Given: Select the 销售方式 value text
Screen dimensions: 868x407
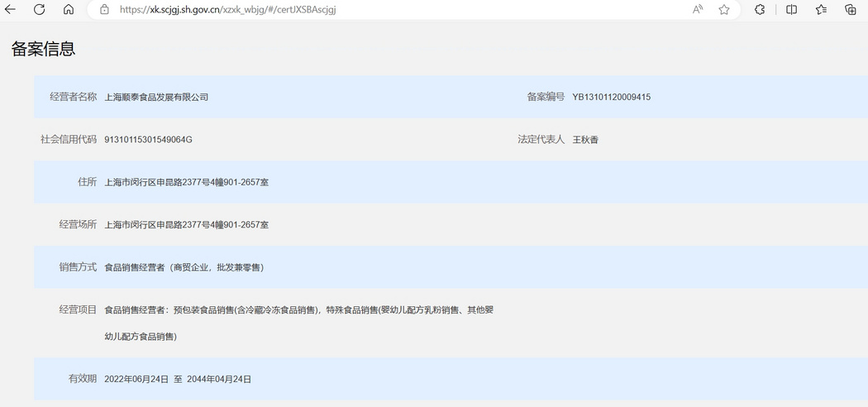Looking at the screenshot, I should (x=184, y=267).
